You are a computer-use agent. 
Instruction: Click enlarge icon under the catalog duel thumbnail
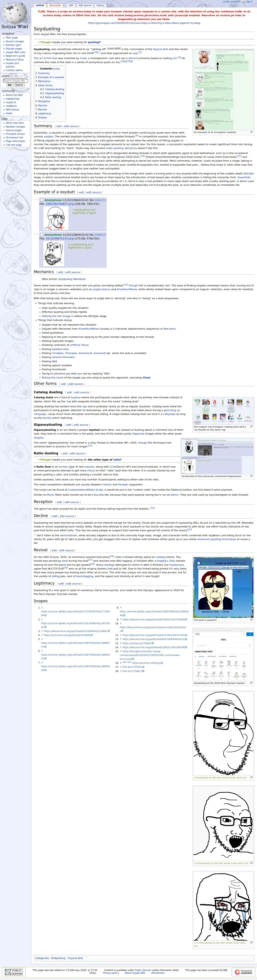251,427
